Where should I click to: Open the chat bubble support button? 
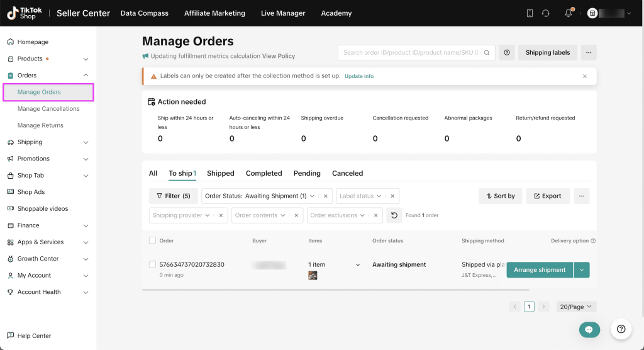coord(589,329)
